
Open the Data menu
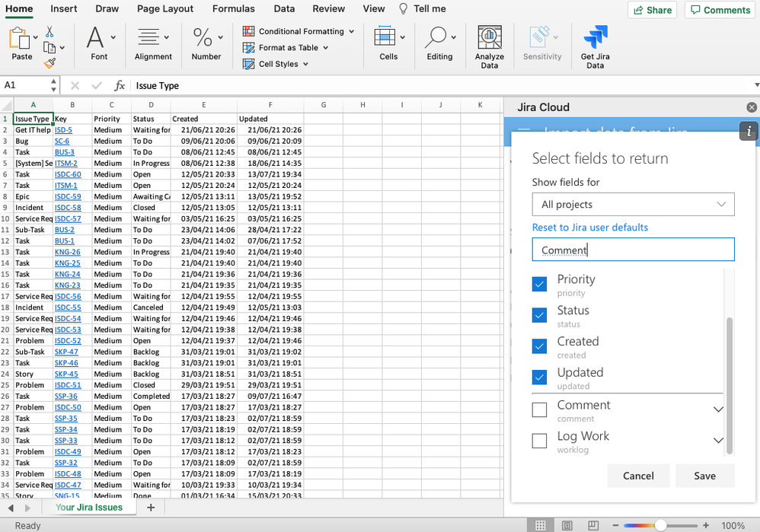284,8
